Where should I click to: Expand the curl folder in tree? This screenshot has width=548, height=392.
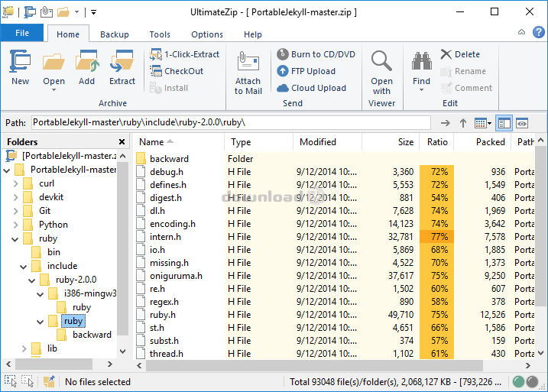pyautogui.click(x=16, y=184)
